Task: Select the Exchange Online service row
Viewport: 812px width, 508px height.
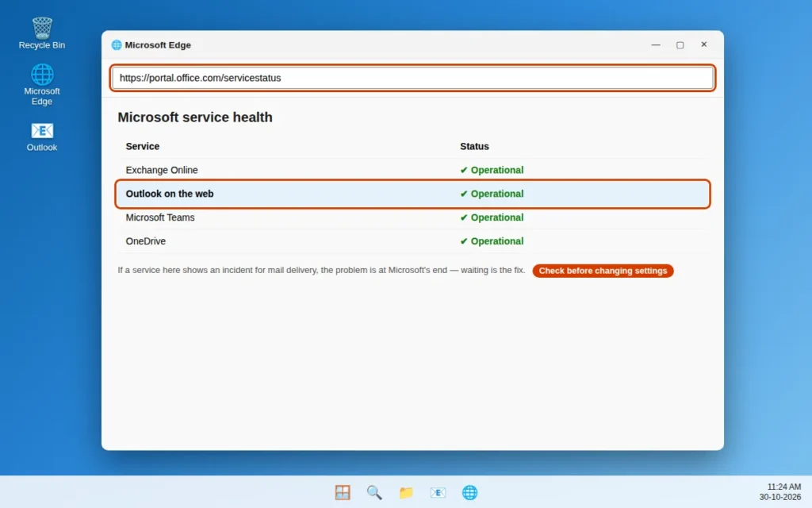Action: [412, 170]
